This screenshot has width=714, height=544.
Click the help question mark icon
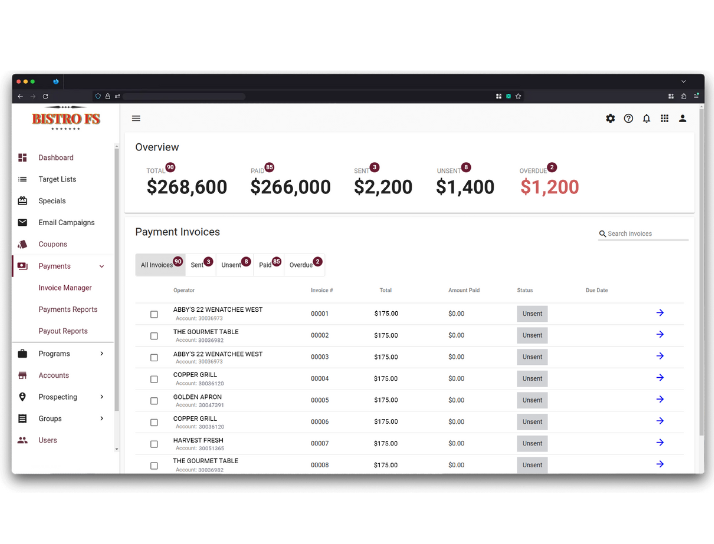(x=629, y=118)
